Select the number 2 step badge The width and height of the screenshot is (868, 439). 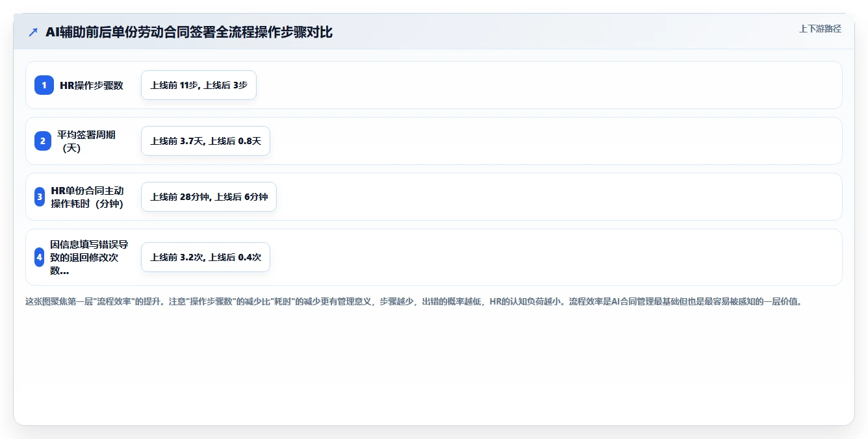[43, 141]
